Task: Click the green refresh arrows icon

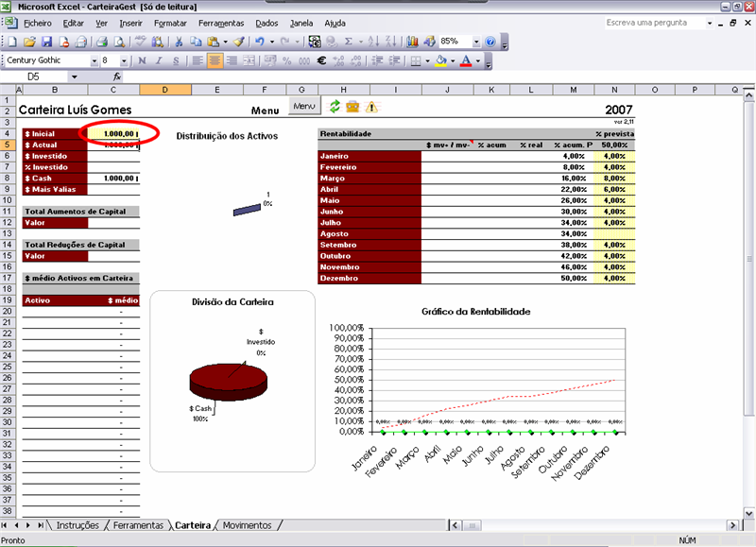Action: (x=335, y=107)
